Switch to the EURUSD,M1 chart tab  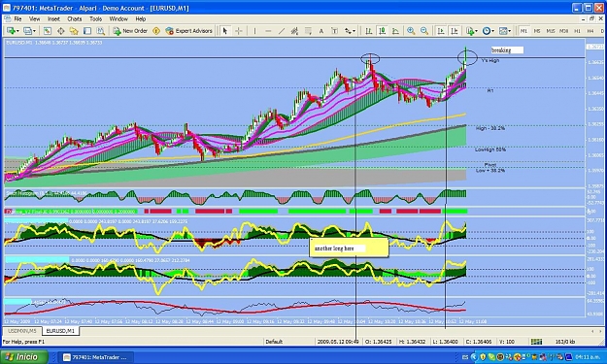[x=60, y=331]
